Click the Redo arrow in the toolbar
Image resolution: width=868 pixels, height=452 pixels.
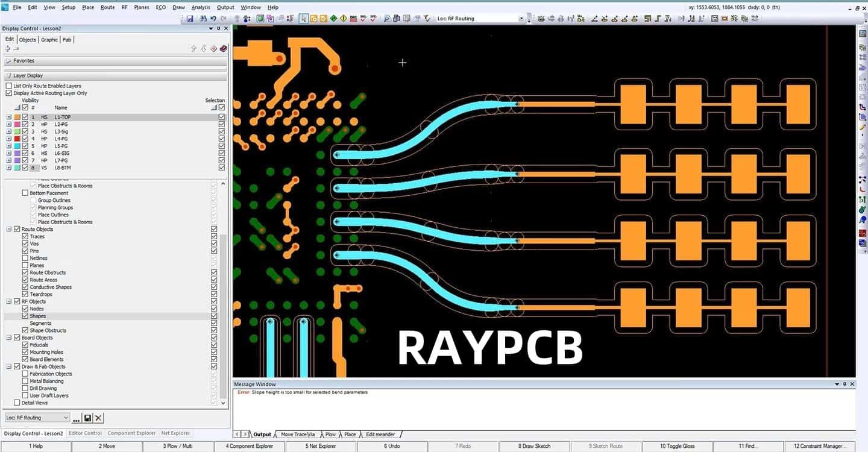point(223,19)
